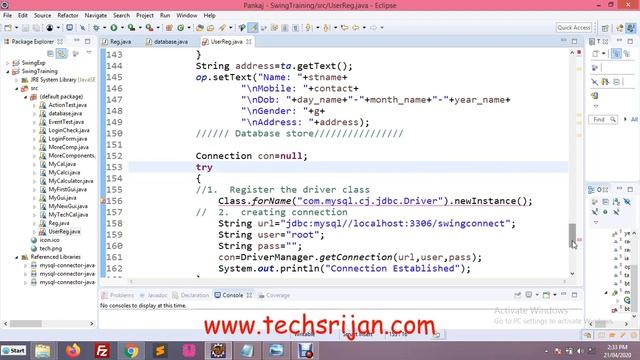The height and width of the screenshot is (360, 640).
Task: Switch to the Java EE perspective icon
Action: [620, 28]
